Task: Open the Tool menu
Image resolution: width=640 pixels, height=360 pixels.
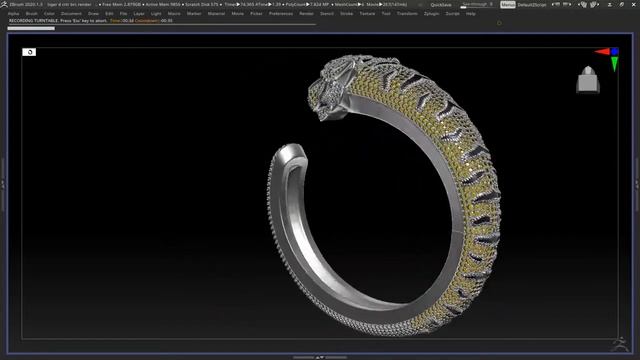Action: tap(386, 13)
